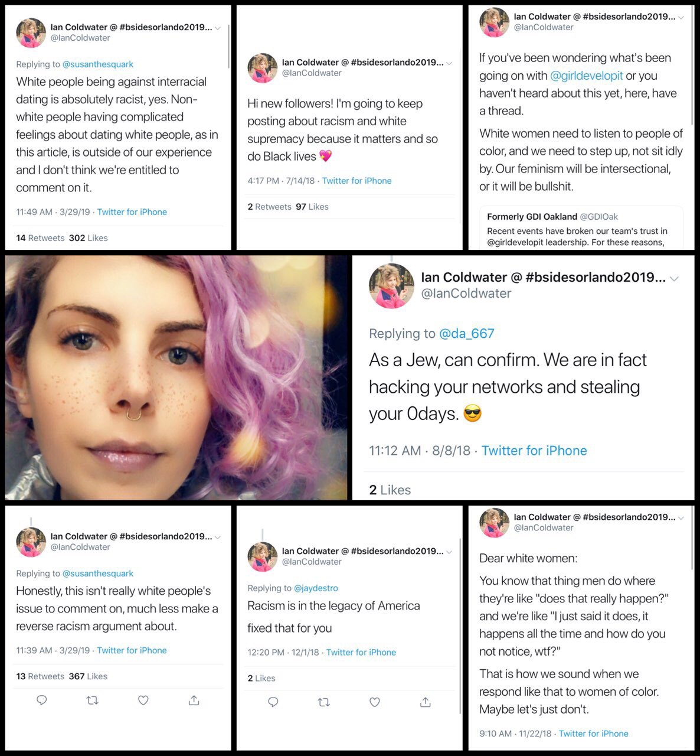
Task: View 97 Likes on new followers tweet
Action: (x=312, y=207)
